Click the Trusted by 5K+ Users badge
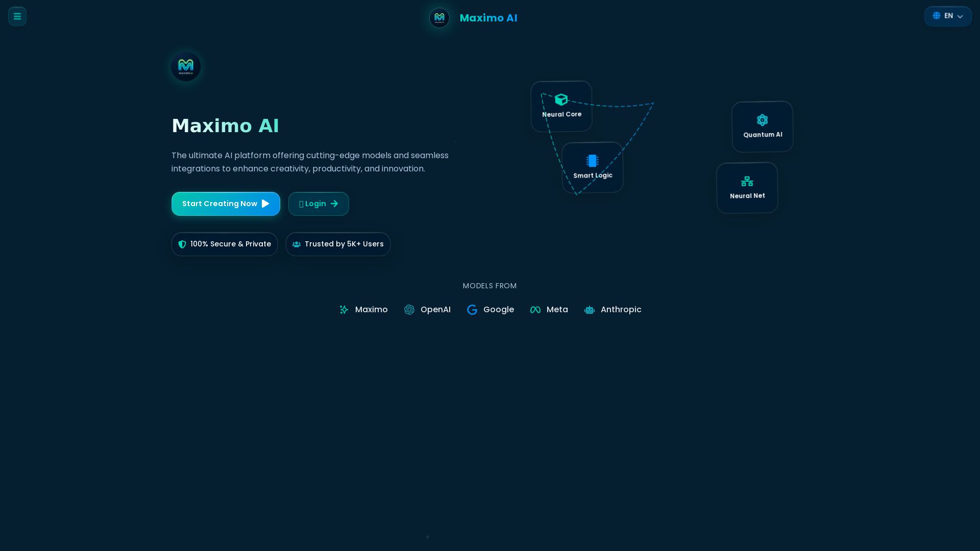 338,244
